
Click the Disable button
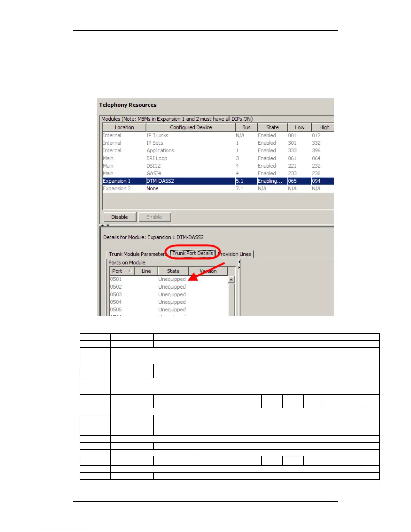click(120, 217)
